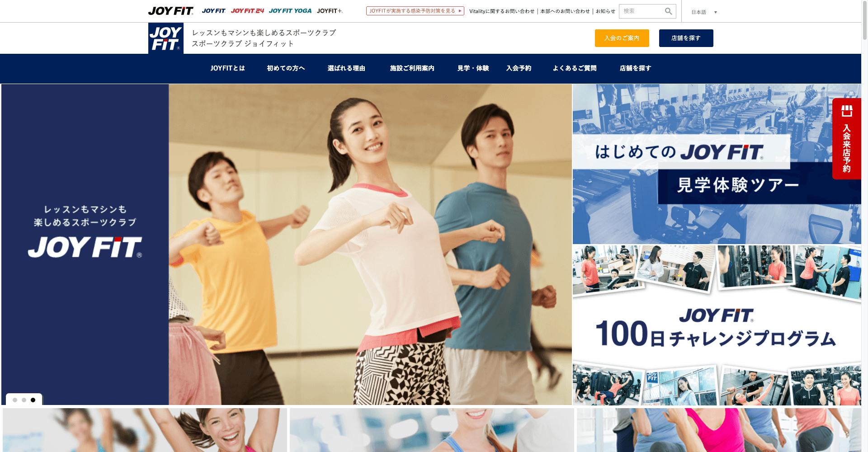Click the vertical 入会来店予約 red side tab
This screenshot has height=452, width=868.
[x=847, y=139]
